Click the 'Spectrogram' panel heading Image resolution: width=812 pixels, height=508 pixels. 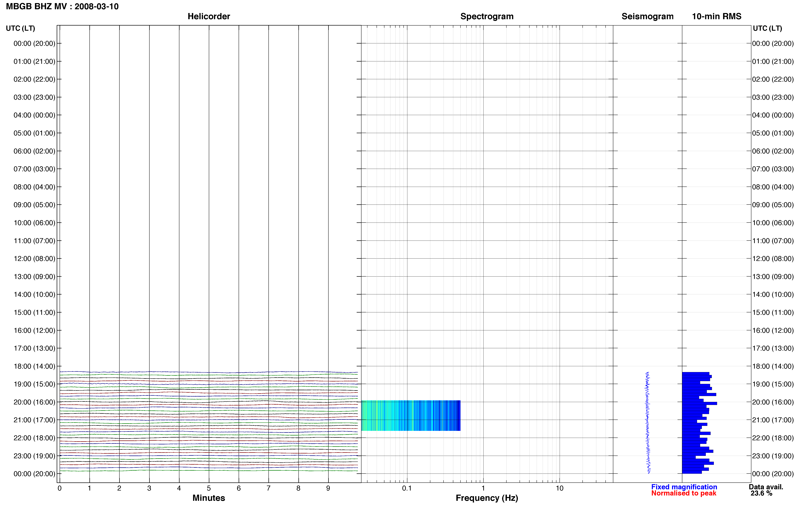(x=487, y=16)
